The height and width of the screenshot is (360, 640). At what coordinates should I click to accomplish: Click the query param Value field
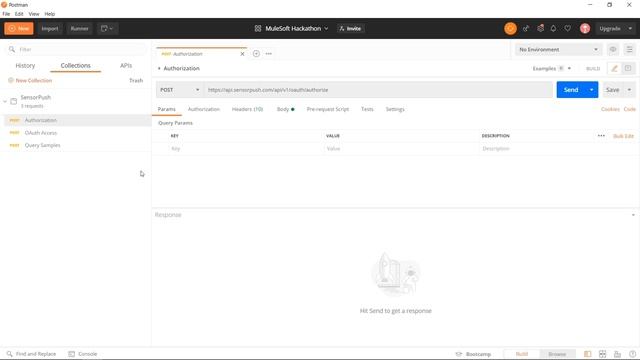401,149
